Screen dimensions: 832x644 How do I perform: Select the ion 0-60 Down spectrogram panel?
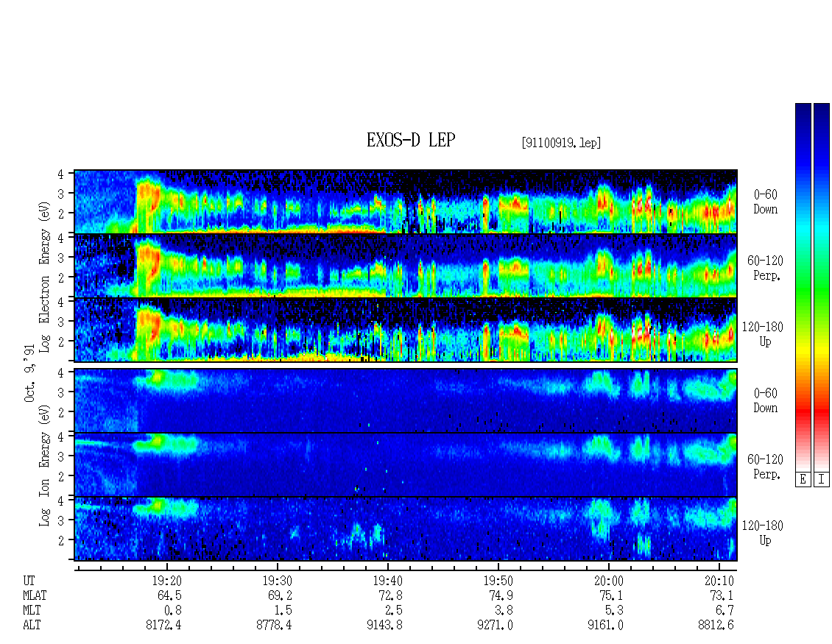406,400
